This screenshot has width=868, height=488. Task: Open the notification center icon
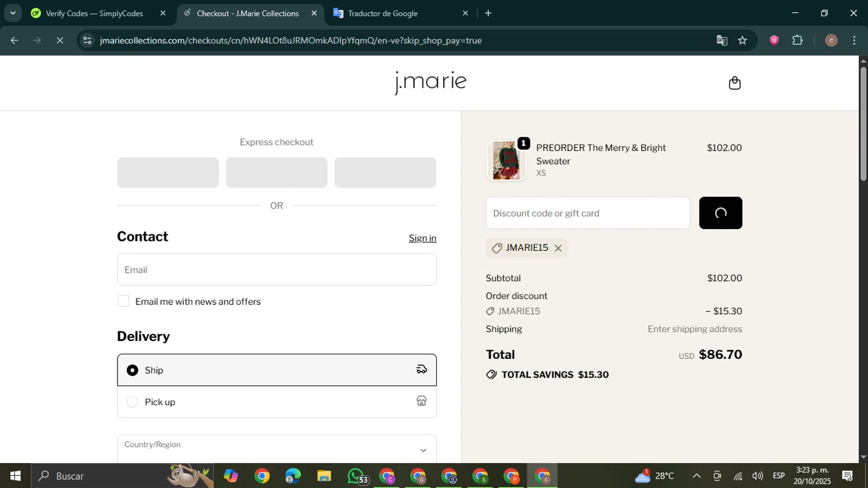[x=848, y=476]
